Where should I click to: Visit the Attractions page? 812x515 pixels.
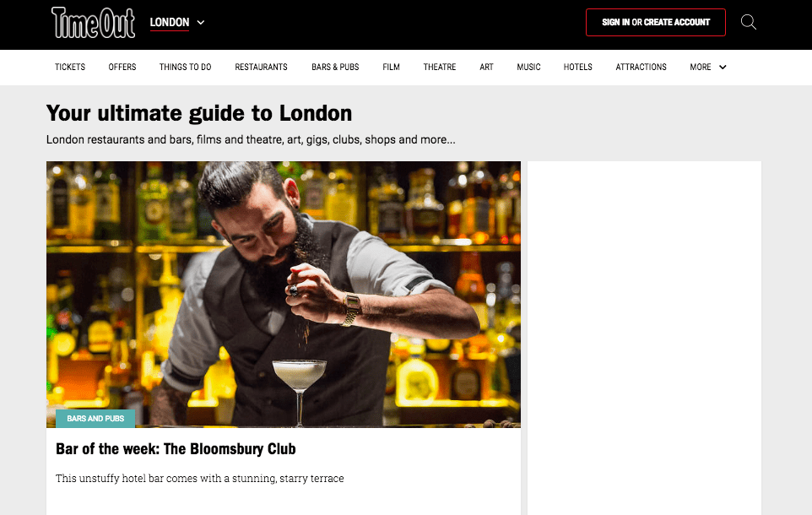point(641,67)
